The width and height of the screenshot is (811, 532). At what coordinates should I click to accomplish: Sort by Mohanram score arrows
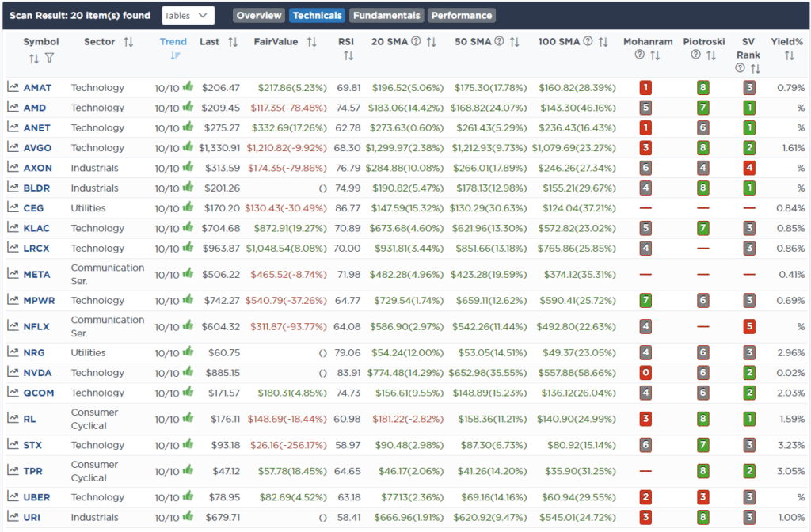coord(655,55)
